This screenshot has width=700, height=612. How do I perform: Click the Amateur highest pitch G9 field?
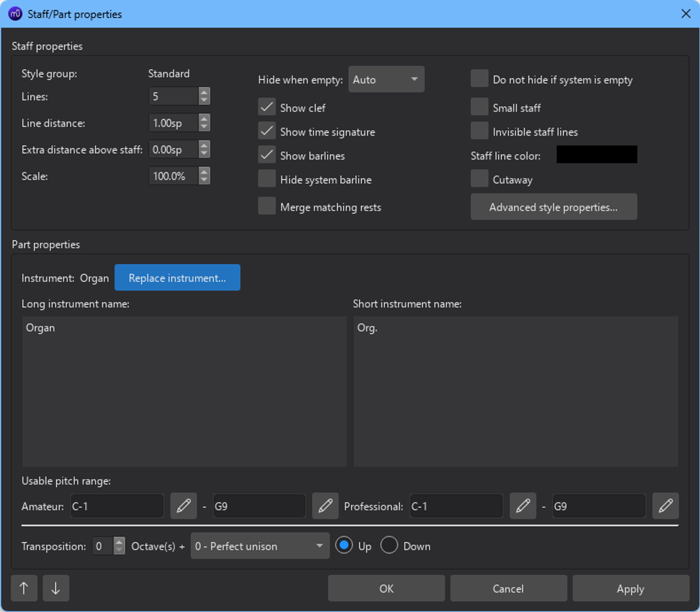pos(259,506)
